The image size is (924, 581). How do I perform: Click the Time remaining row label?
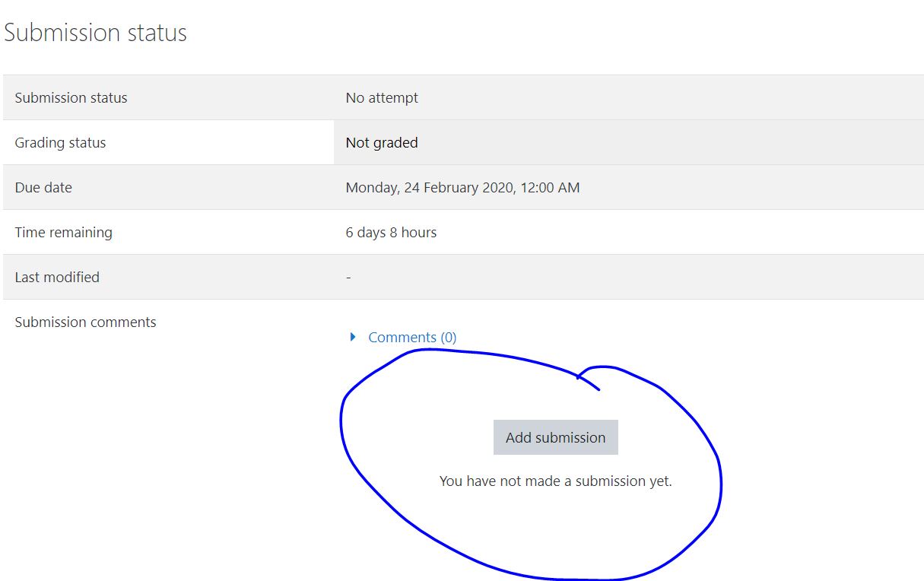(63, 232)
